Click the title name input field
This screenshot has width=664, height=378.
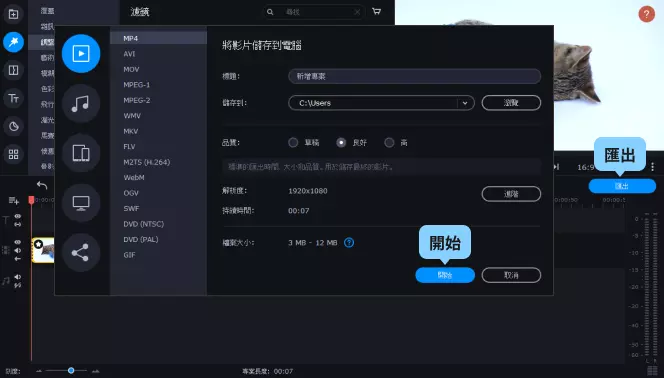tap(415, 76)
